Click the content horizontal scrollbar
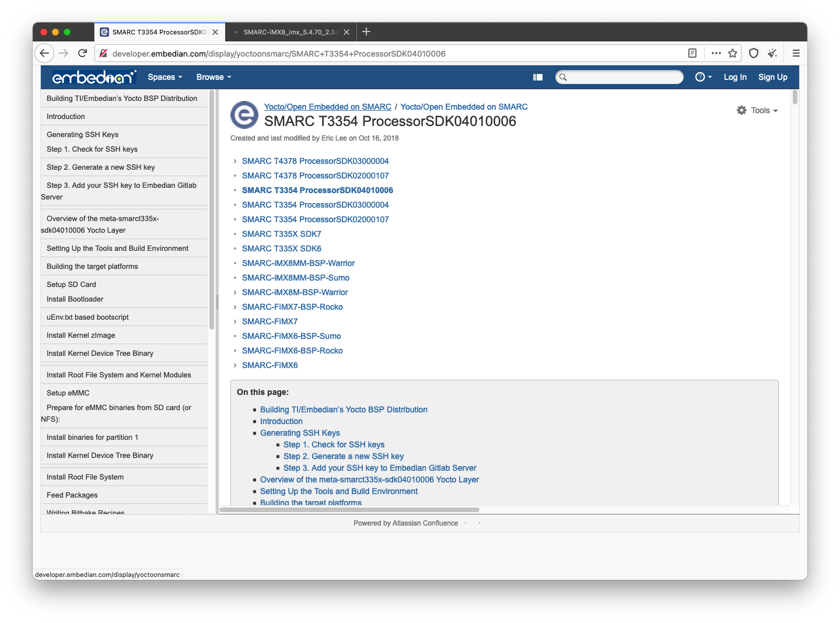The image size is (840, 623). (349, 510)
